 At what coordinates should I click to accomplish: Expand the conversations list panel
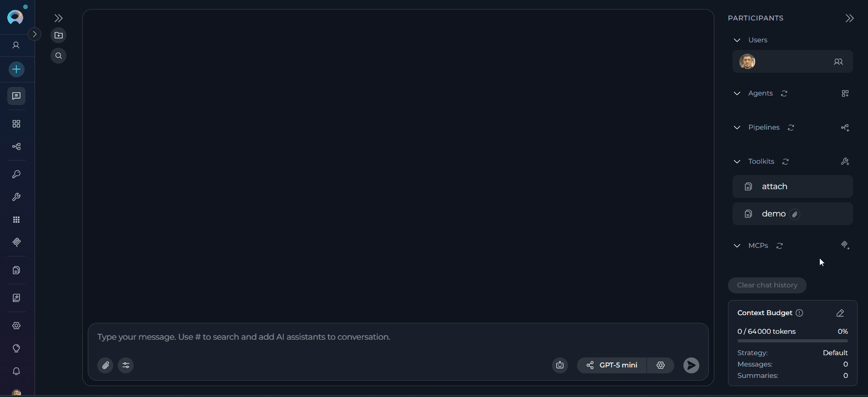coord(58,18)
